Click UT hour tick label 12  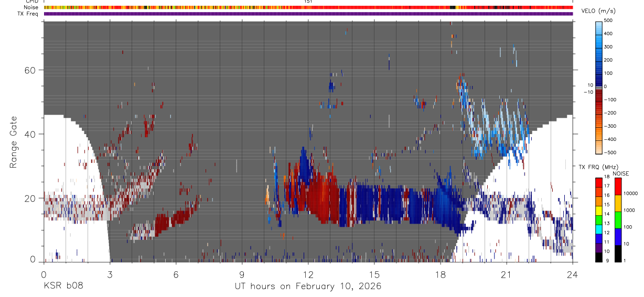tap(308, 274)
